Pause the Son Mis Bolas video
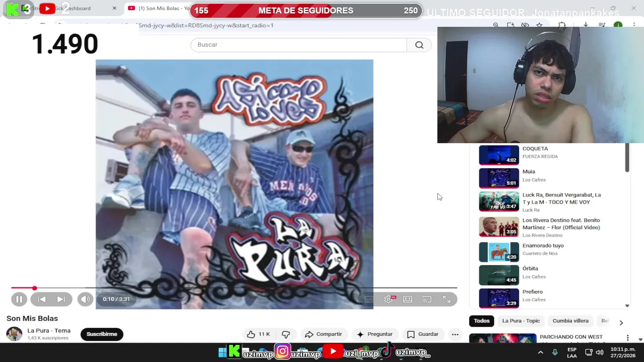 coord(19,299)
